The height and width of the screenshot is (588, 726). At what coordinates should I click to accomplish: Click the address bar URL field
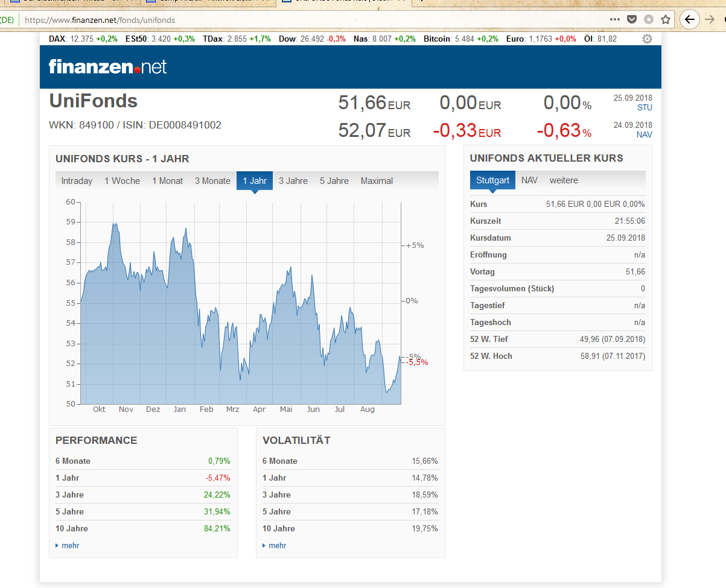point(302,20)
